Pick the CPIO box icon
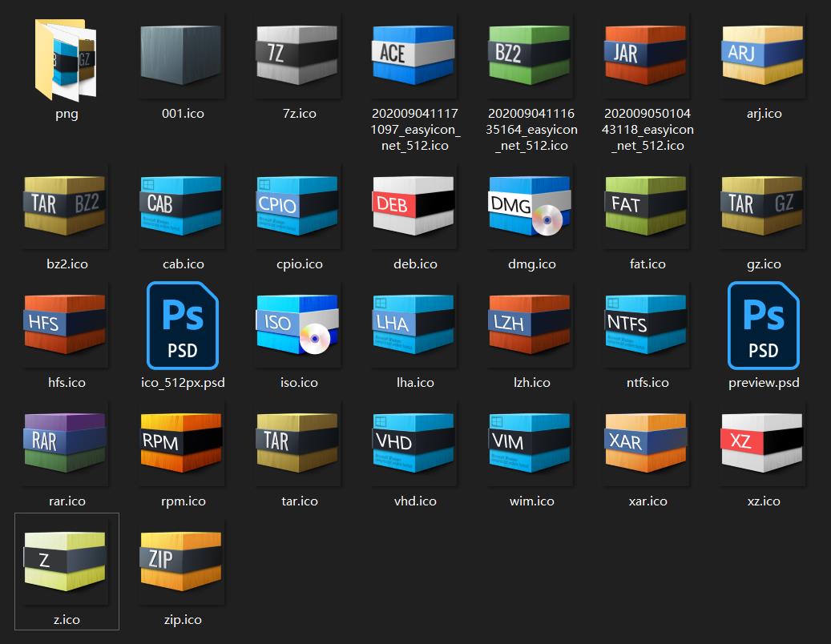The image size is (831, 644). coord(297,206)
